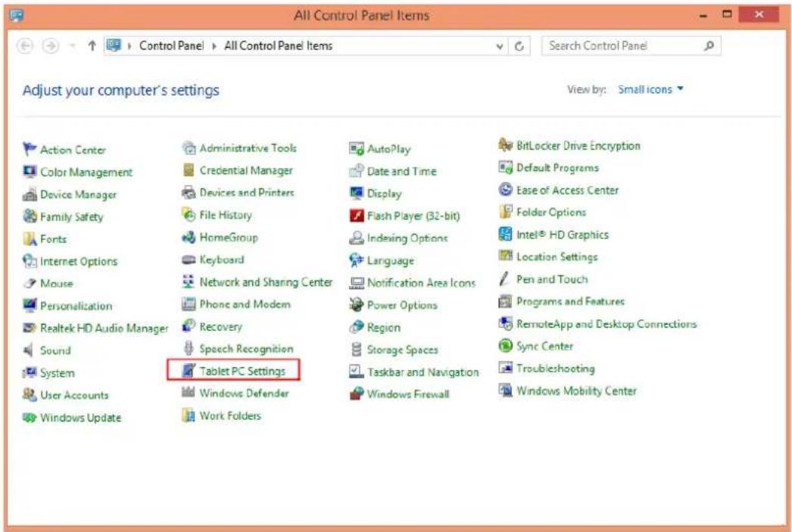Open the recent locations arrow dropdown
Image resolution: width=792 pixels, height=532 pixels.
pos(72,46)
